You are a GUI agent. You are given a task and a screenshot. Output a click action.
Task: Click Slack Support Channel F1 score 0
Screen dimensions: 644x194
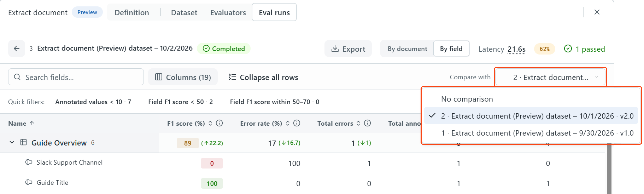[x=212, y=163]
